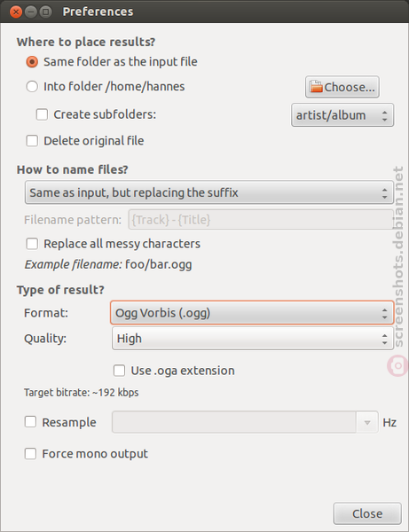Viewport: 409px width, 532px height.
Task: Click the Filename pattern text field
Action: 261,220
